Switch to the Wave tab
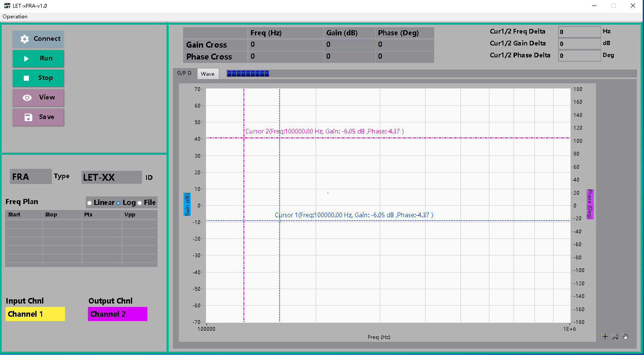The height and width of the screenshot is (355, 644). coord(208,74)
